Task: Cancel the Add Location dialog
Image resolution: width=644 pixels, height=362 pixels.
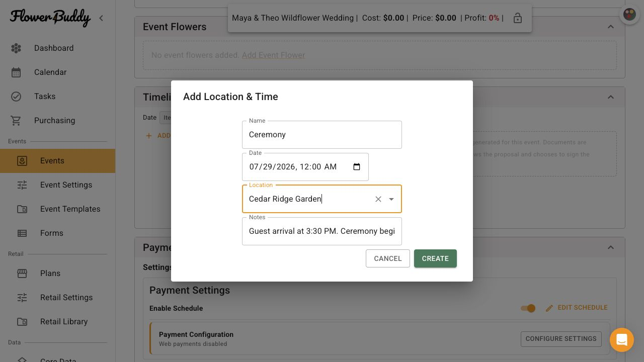Action: tap(388, 258)
